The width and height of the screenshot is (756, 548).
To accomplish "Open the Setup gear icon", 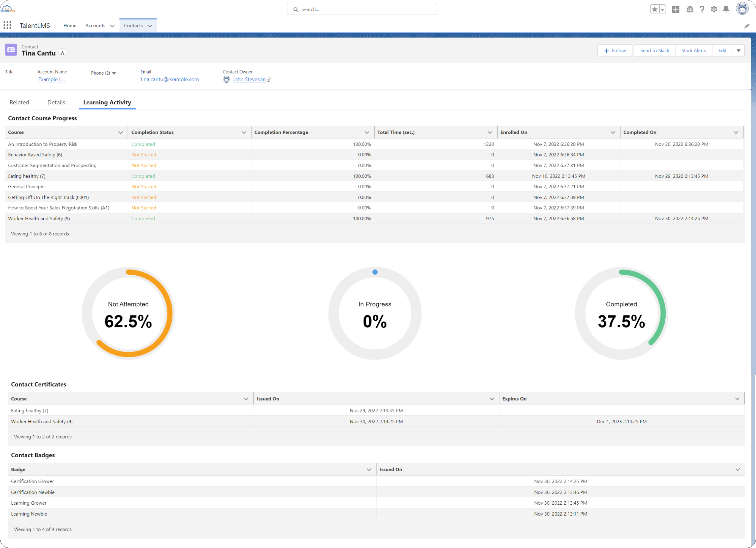I will [x=714, y=9].
